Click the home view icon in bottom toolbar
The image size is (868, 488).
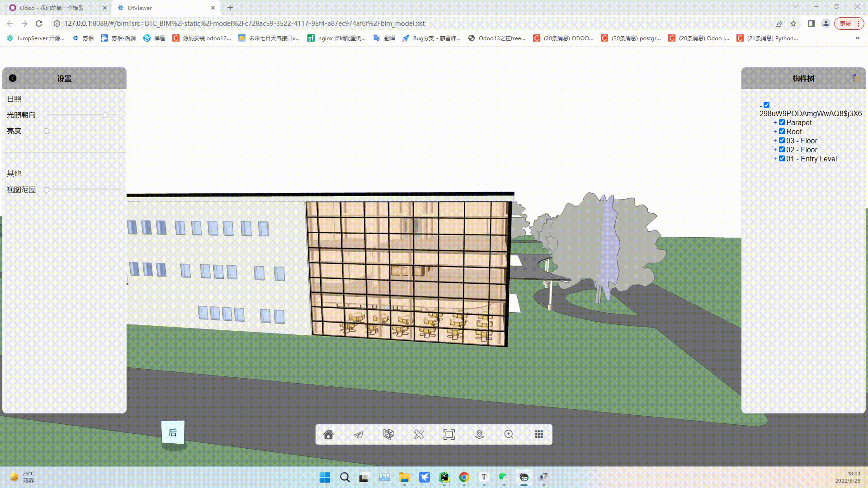328,434
